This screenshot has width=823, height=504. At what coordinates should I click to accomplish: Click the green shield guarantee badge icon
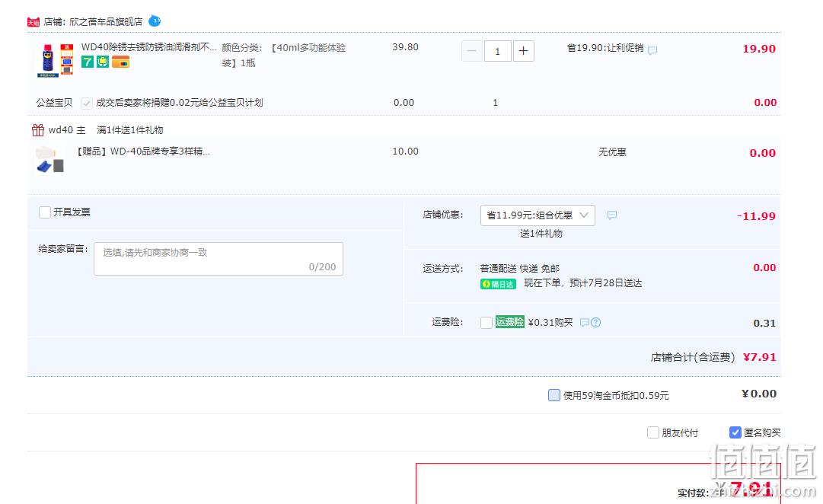102,62
